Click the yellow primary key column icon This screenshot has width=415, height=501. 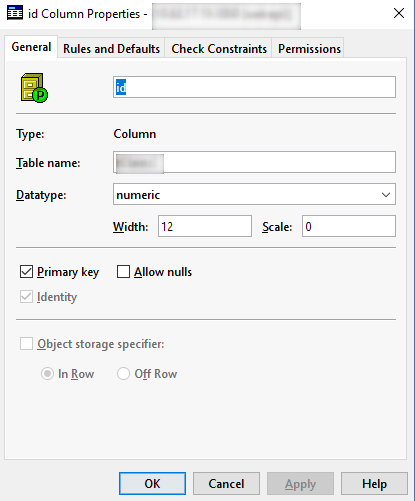click(x=34, y=88)
